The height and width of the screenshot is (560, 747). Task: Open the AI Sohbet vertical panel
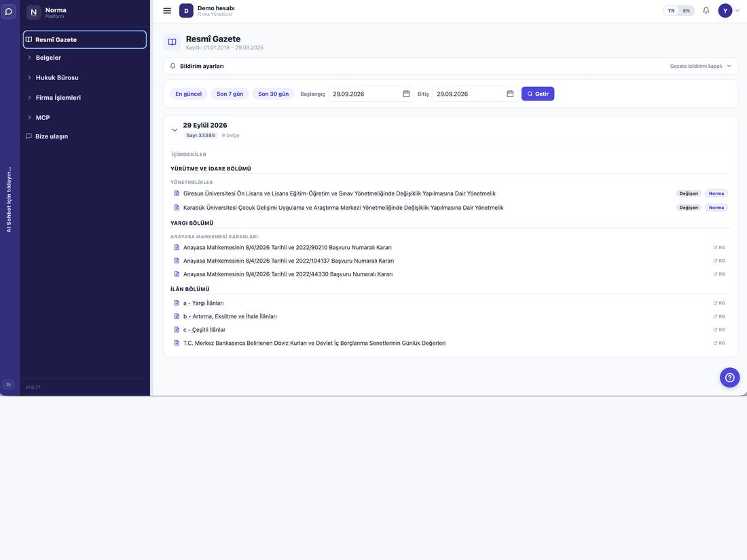pos(9,200)
